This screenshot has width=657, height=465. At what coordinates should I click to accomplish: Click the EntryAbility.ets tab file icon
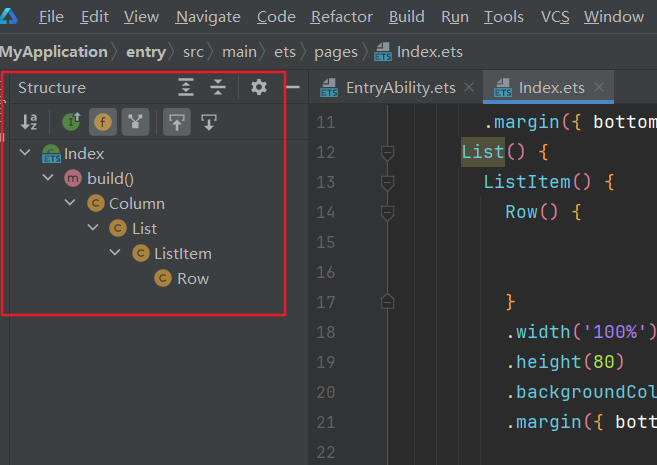click(x=329, y=88)
